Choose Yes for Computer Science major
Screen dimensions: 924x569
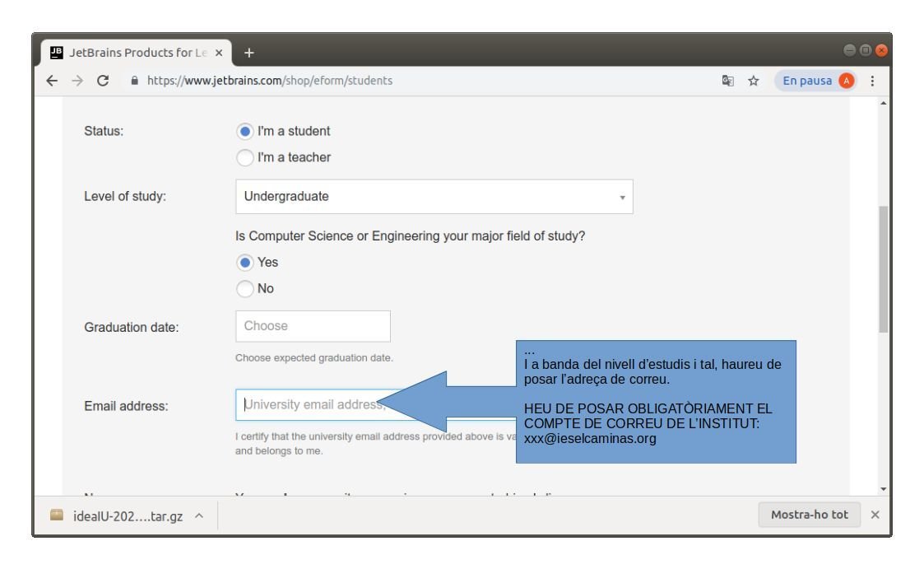coord(245,263)
